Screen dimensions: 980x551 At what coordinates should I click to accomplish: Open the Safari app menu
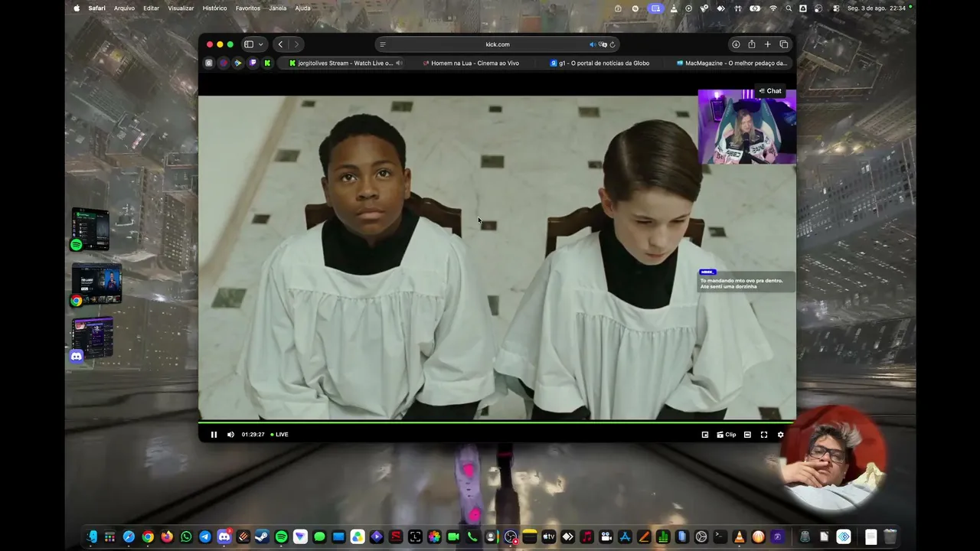pyautogui.click(x=96, y=8)
